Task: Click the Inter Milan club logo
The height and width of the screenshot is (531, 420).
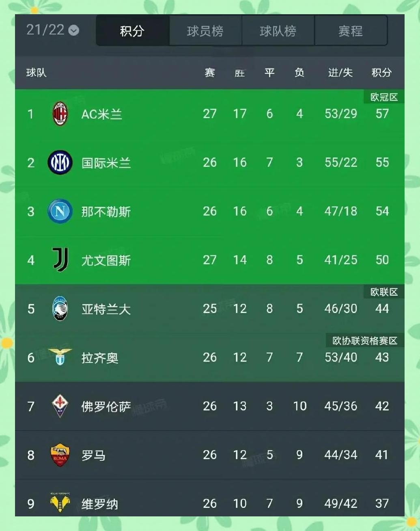Action: point(60,162)
